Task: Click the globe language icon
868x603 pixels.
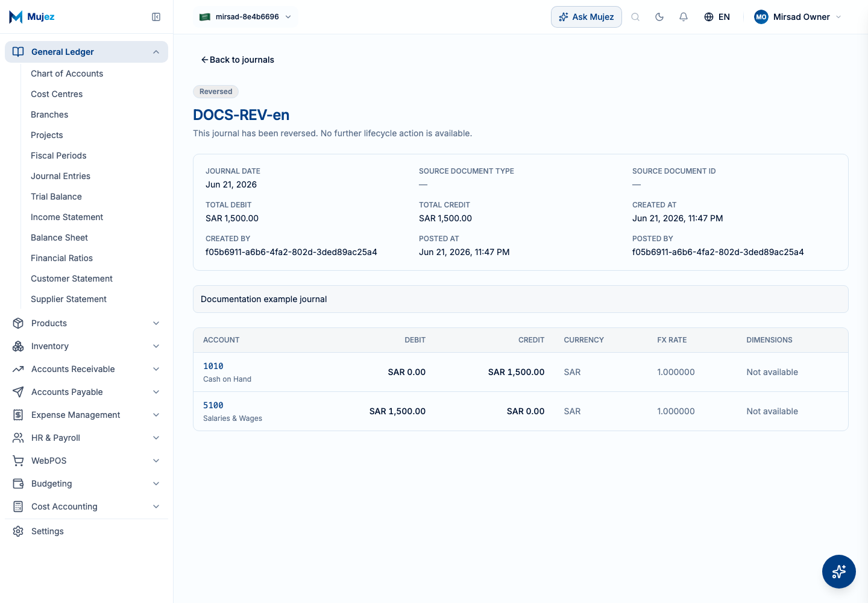Action: pyautogui.click(x=709, y=17)
